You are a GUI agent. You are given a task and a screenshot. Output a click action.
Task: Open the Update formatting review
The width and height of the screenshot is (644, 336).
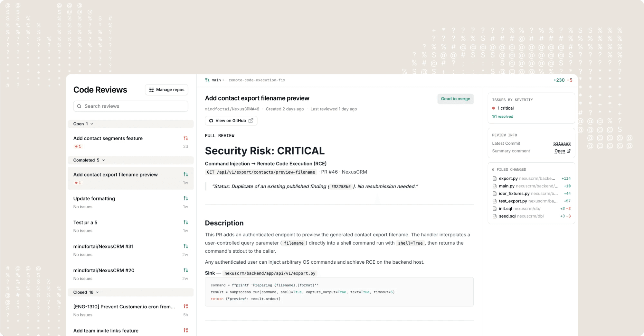click(130, 202)
